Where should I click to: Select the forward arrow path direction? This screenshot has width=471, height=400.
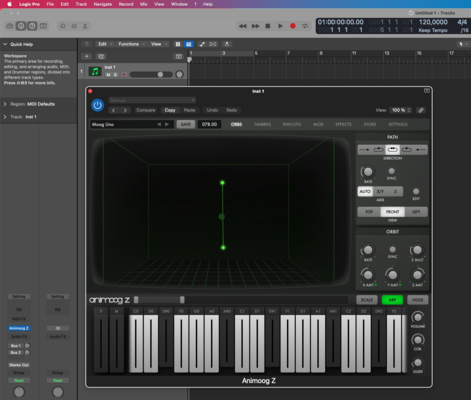coord(365,150)
